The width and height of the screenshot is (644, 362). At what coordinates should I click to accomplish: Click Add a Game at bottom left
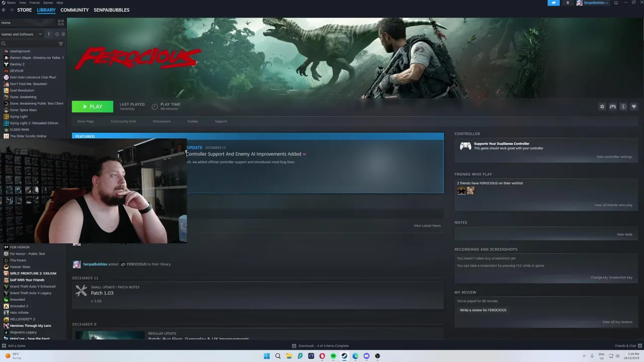tap(14, 346)
